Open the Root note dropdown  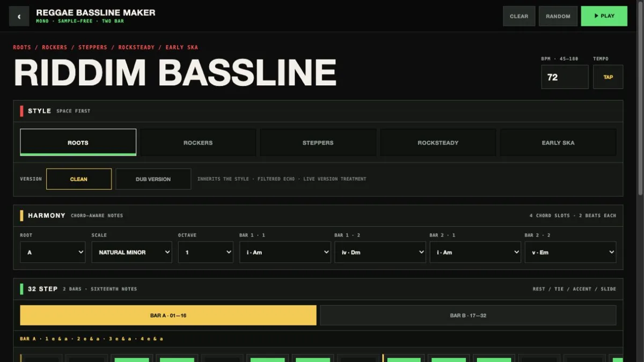point(53,252)
